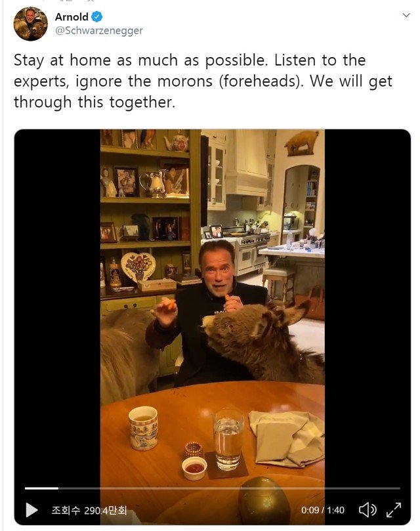Click the black letterbox area right of the video
Image resolution: width=420 pixels, height=531 pixels.
[367, 305]
